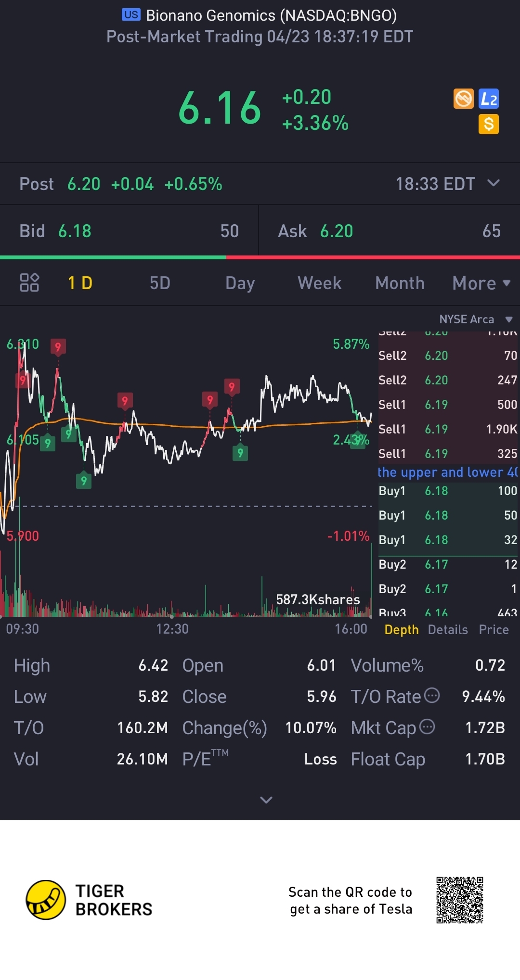
Task: Tap the Sell2 6.20 row with 247
Action: tap(448, 380)
